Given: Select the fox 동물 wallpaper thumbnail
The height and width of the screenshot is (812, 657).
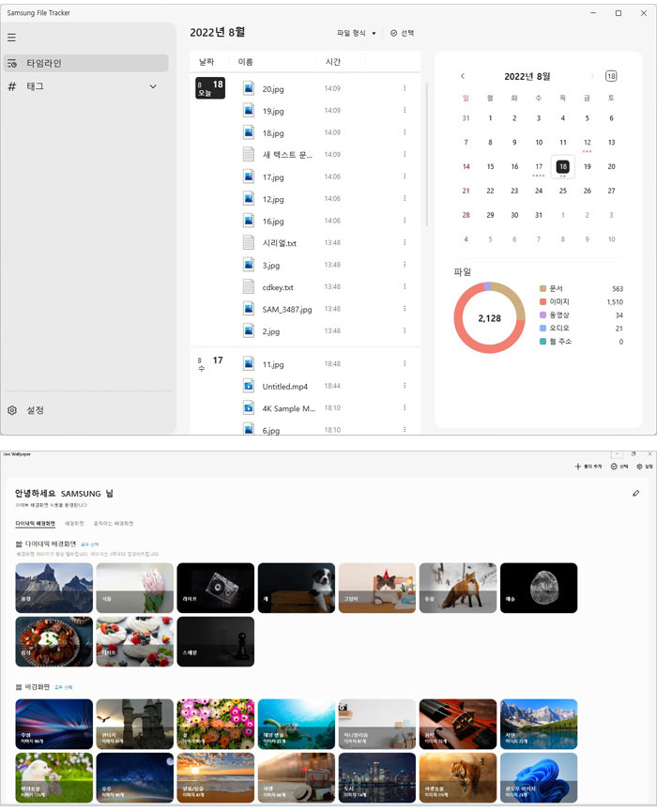Looking at the screenshot, I should [x=458, y=588].
